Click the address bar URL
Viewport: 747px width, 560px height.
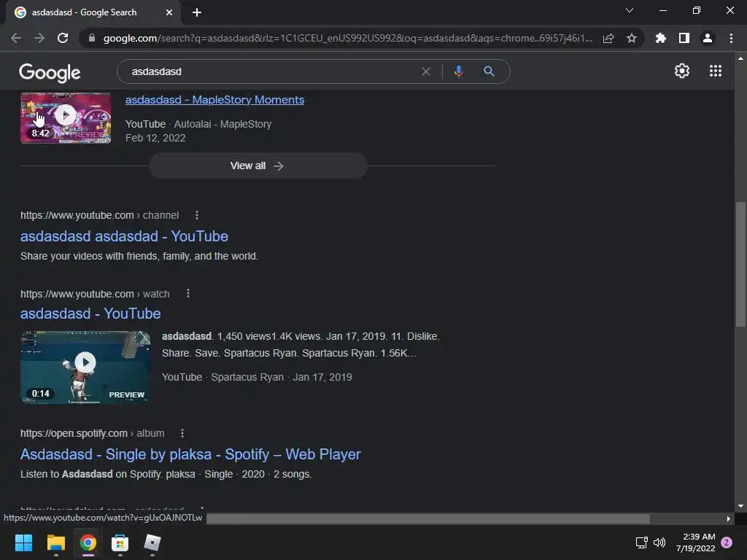point(348,38)
